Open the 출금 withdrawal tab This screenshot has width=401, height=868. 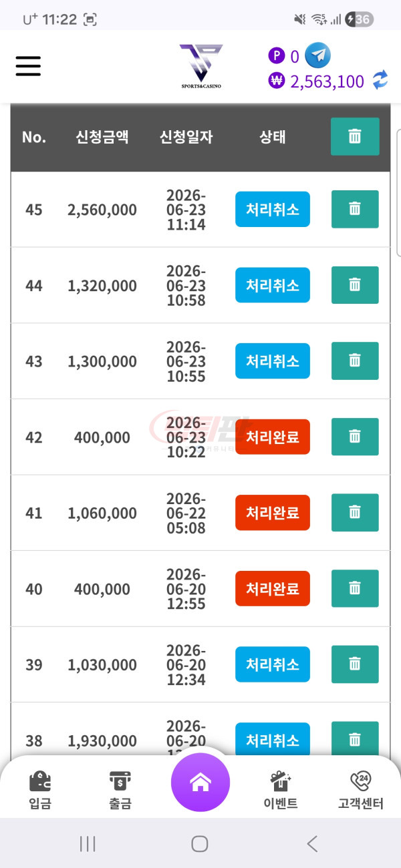click(120, 791)
